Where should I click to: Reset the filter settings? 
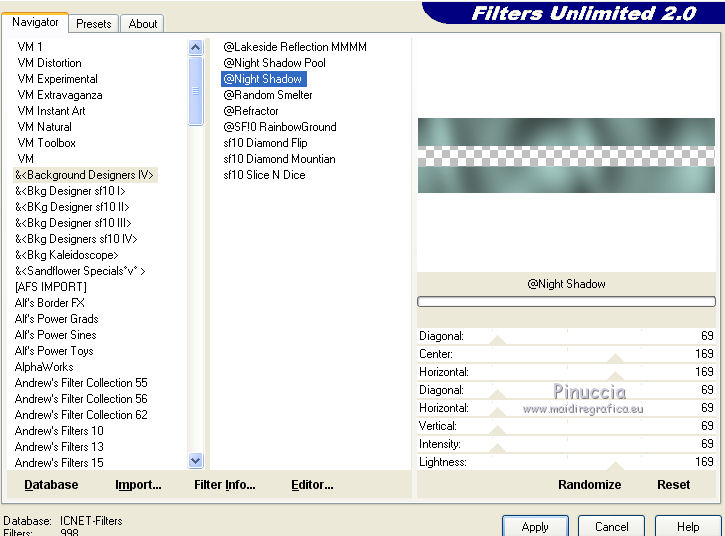click(674, 485)
